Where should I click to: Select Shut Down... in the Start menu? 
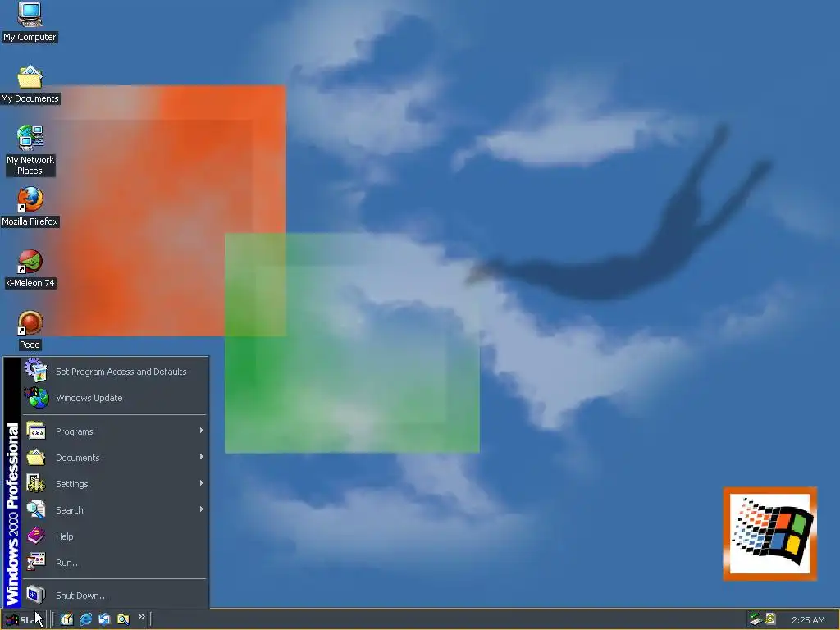[x=115, y=596]
